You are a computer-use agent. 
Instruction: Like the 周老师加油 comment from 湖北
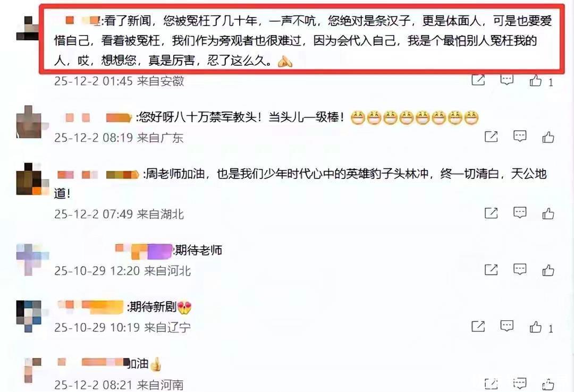click(x=548, y=214)
